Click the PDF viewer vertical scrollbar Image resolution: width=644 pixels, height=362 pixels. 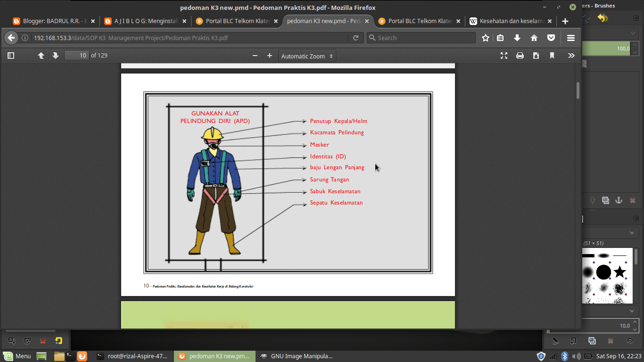578,90
